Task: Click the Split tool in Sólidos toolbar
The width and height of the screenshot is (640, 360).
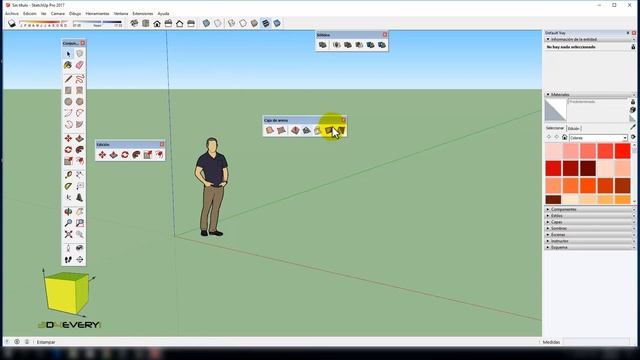Action: tap(382, 45)
